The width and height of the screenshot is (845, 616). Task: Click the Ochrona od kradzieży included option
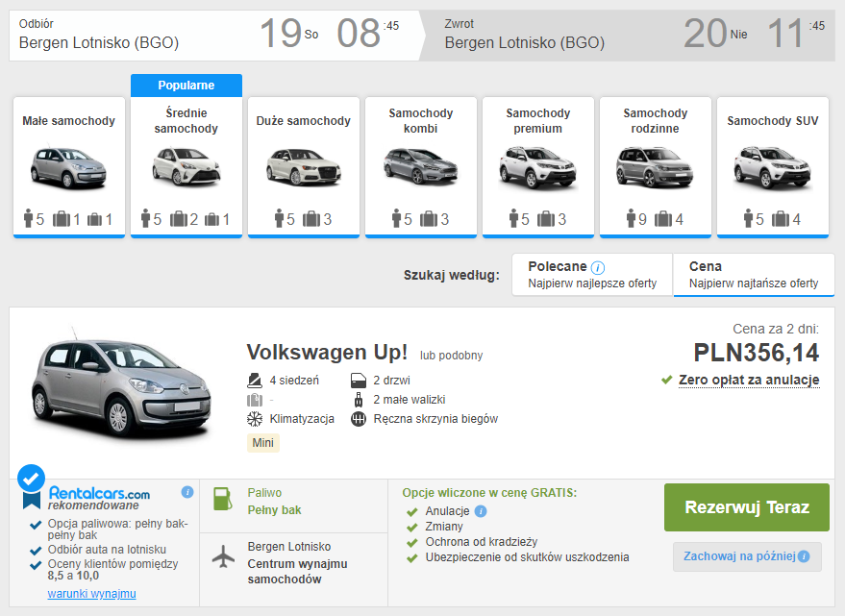(x=482, y=542)
